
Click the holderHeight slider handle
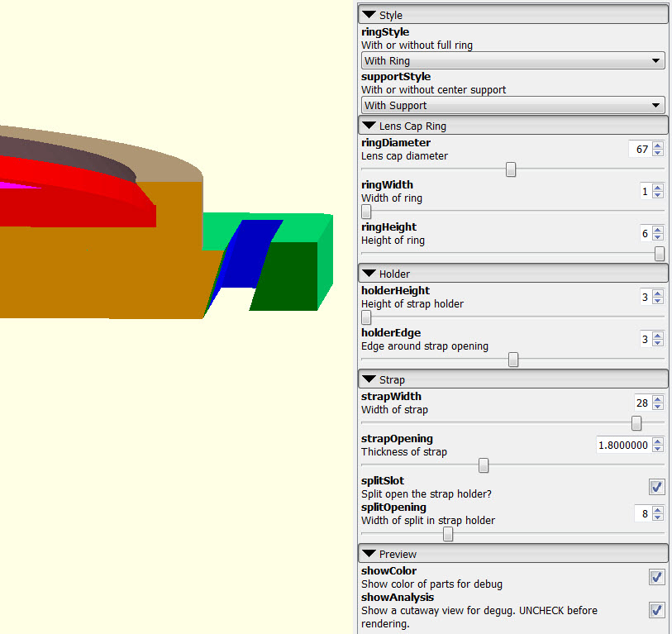(x=366, y=317)
